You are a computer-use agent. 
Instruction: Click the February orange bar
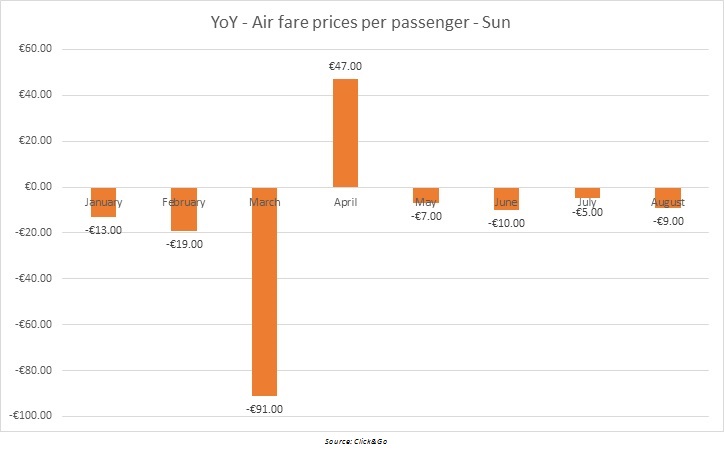tap(184, 209)
